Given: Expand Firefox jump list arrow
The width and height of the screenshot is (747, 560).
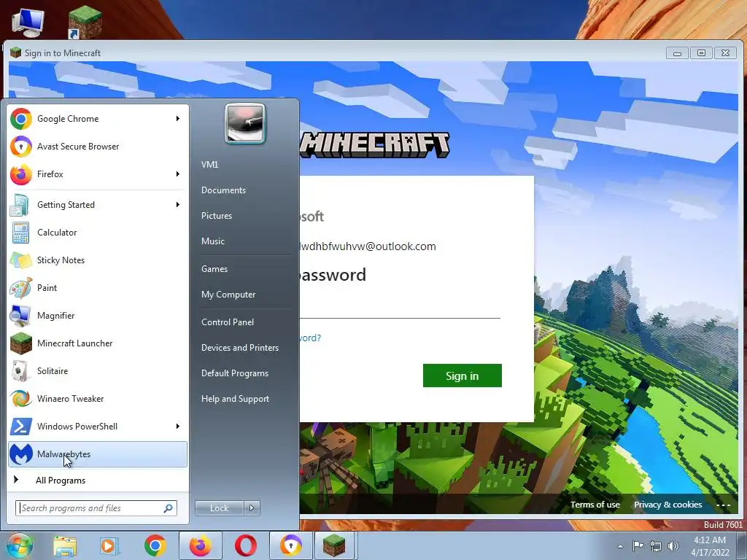Looking at the screenshot, I should pyautogui.click(x=178, y=174).
